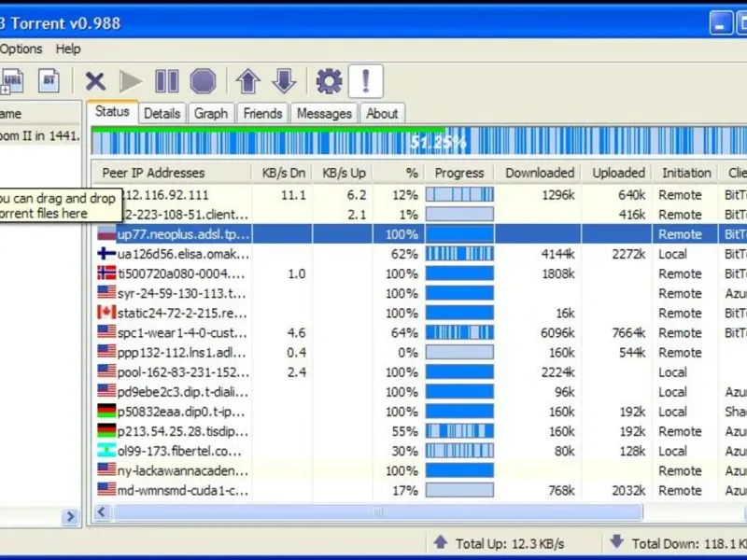Move the torrent down with the down-arrow icon
Screen dimensions: 747x560
coord(284,81)
